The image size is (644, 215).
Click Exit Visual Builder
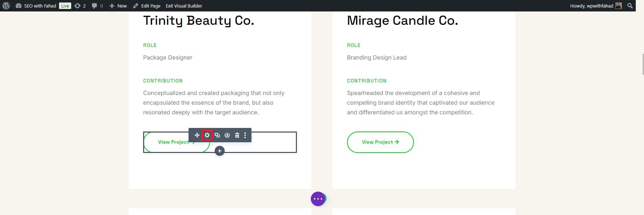(184, 6)
